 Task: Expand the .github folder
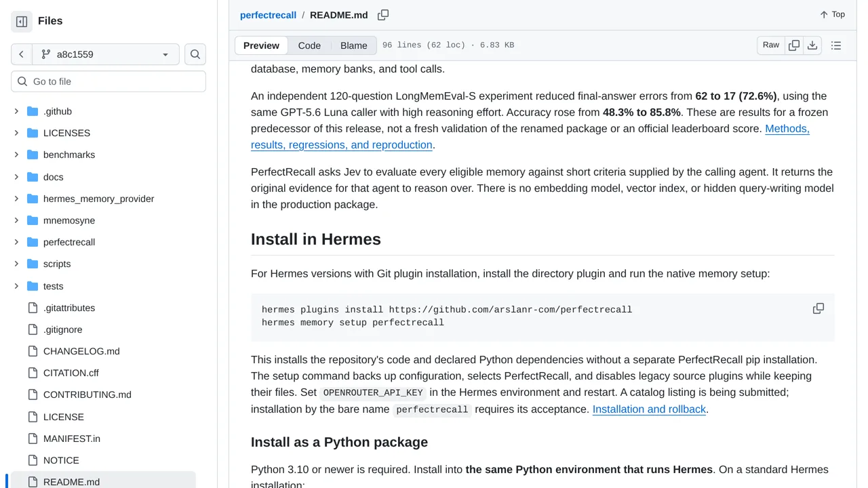click(x=16, y=111)
